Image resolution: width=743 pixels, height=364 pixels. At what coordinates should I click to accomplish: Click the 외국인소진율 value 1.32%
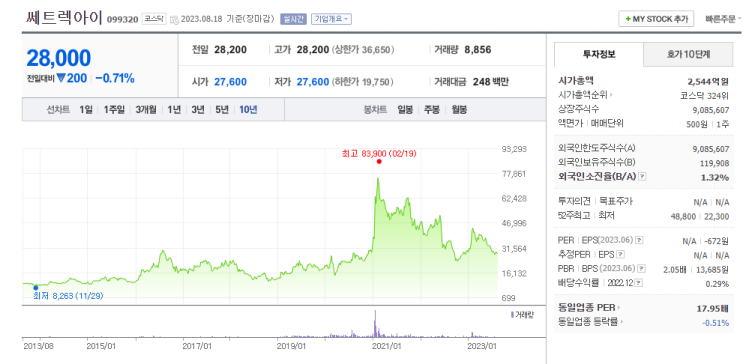[716, 177]
